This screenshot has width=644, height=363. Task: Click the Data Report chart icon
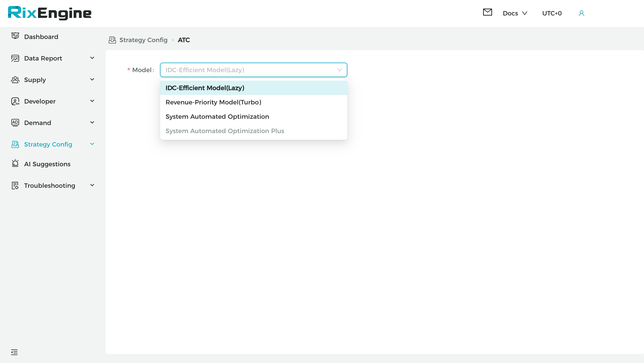(x=15, y=58)
